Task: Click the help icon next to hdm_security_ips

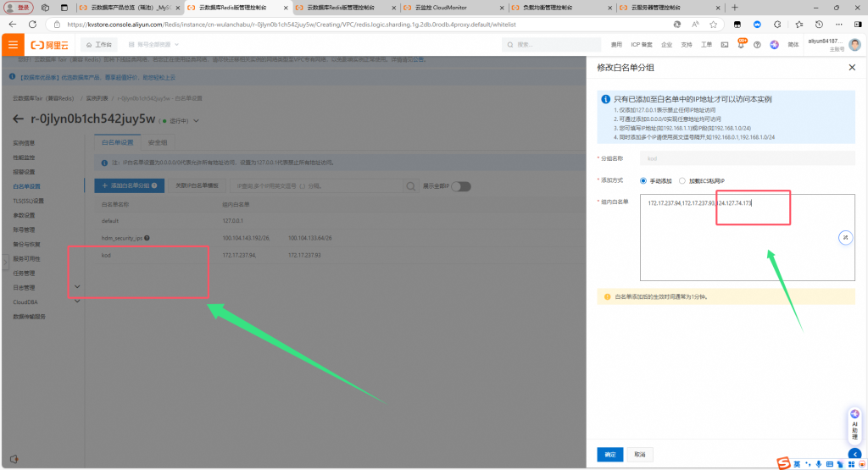Action: tap(147, 238)
